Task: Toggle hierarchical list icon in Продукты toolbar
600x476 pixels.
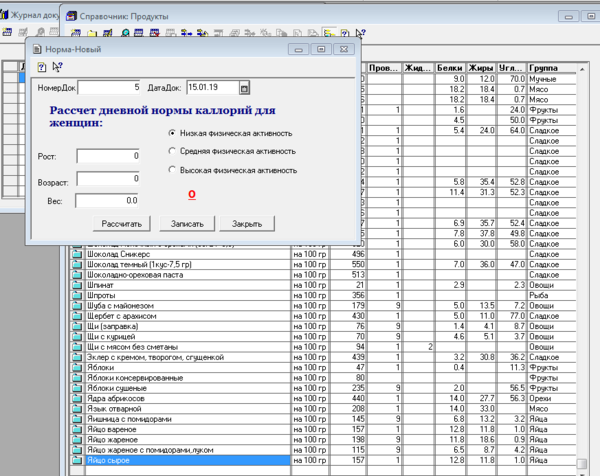Action: 329,33
